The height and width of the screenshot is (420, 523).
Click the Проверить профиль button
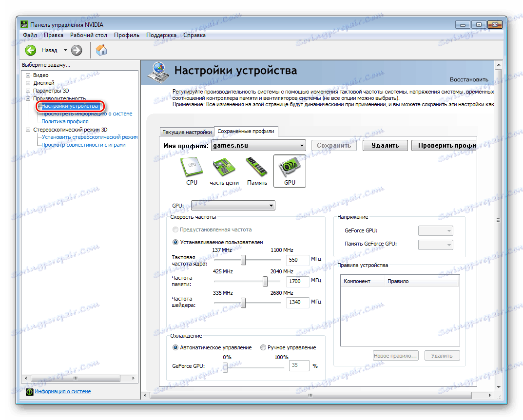click(444, 145)
